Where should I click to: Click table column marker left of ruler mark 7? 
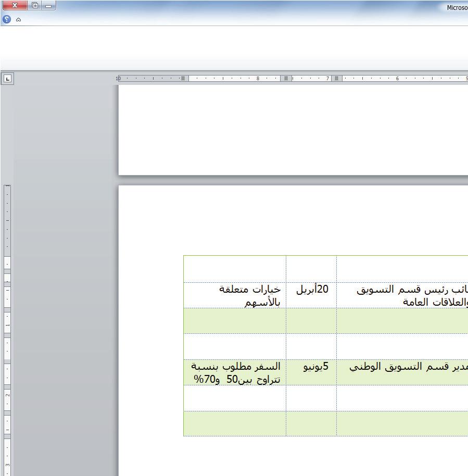tap(286, 78)
